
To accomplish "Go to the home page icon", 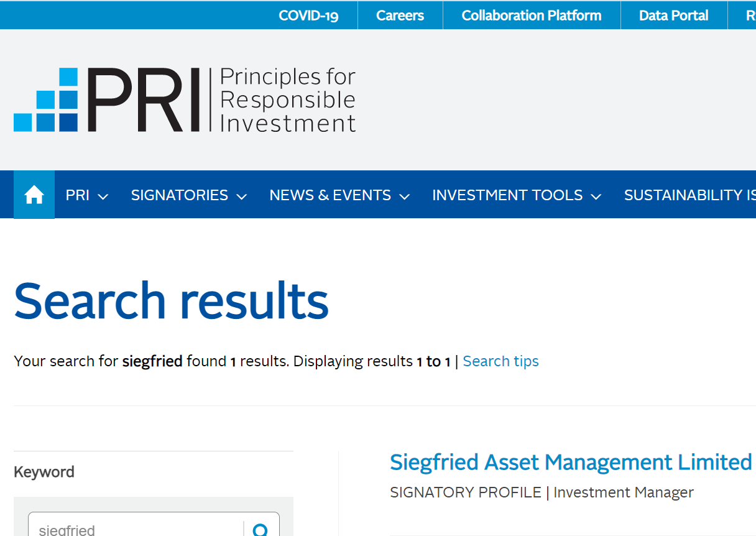I will 34,195.
